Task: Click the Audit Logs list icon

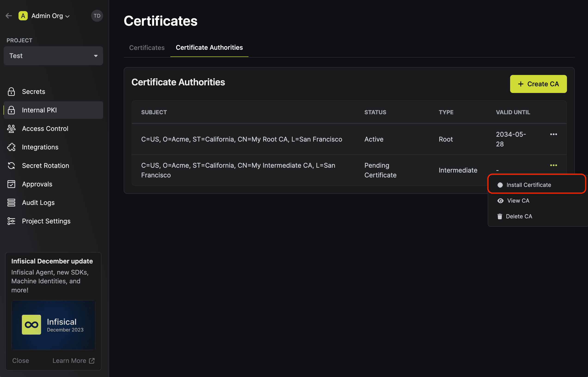Action: [x=11, y=203]
